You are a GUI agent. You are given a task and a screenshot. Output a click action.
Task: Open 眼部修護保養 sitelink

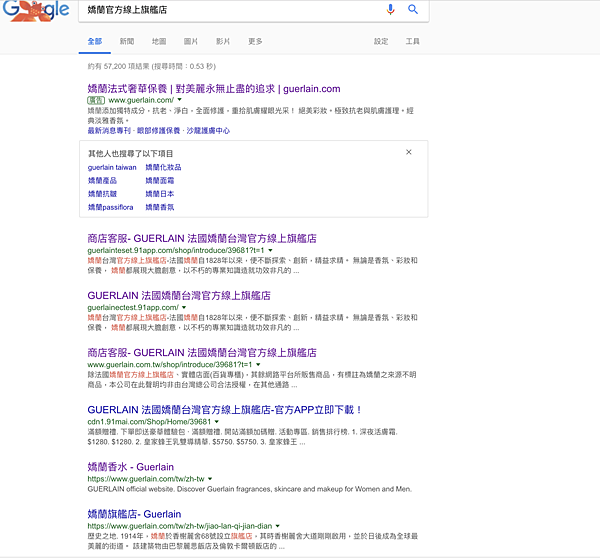pyautogui.click(x=158, y=131)
